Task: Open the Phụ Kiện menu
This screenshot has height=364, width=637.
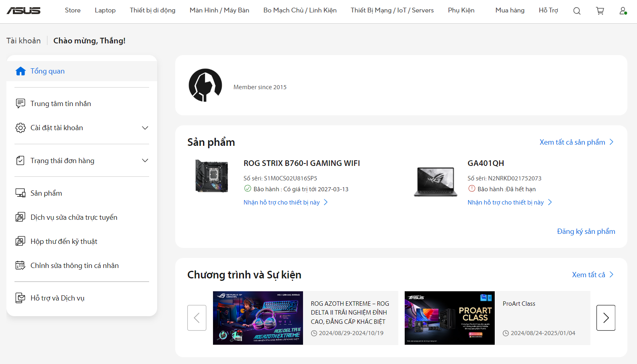Action: tap(461, 10)
